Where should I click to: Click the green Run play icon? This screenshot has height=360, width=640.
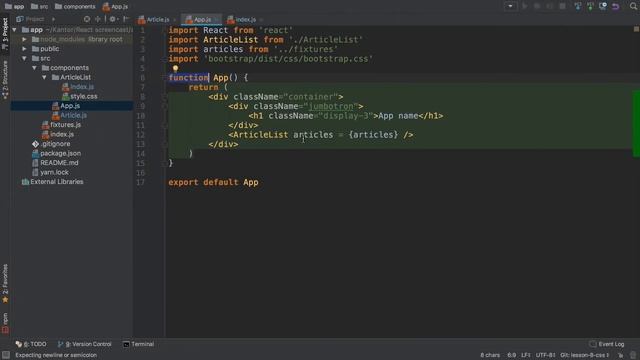[525, 6]
